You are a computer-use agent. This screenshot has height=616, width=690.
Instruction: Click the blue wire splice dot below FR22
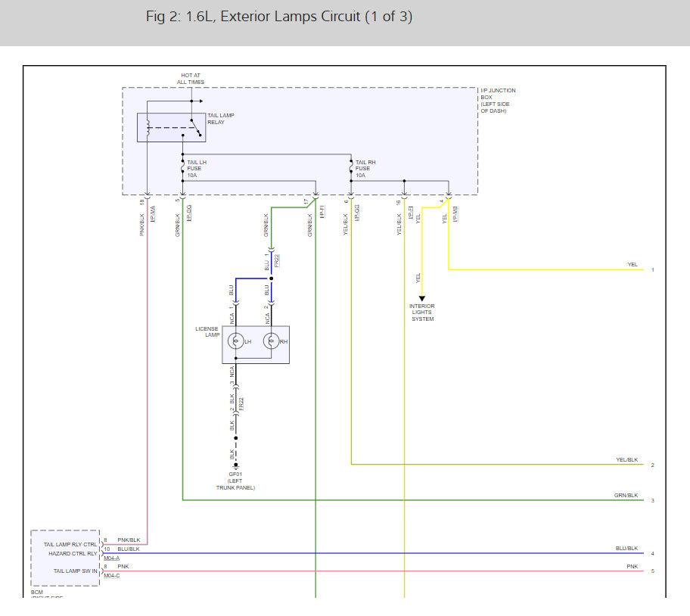[271, 278]
